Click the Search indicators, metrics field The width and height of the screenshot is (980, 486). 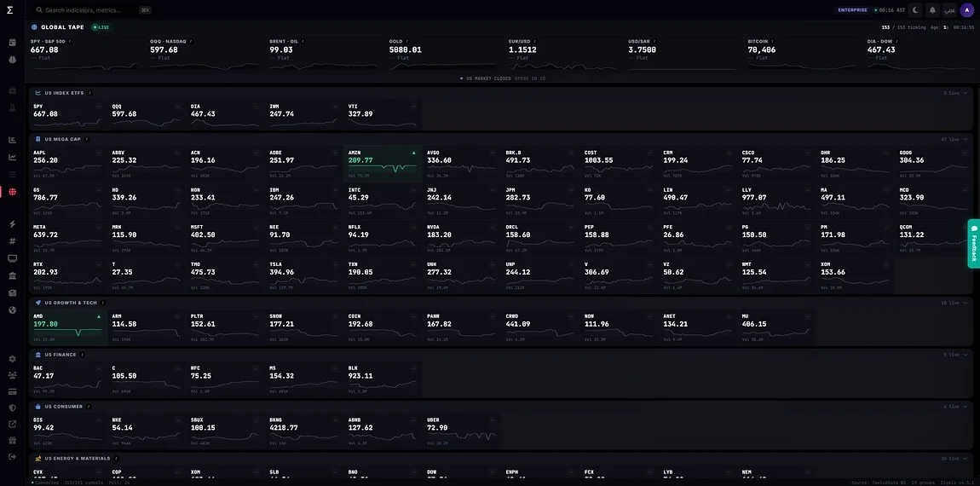tap(93, 10)
